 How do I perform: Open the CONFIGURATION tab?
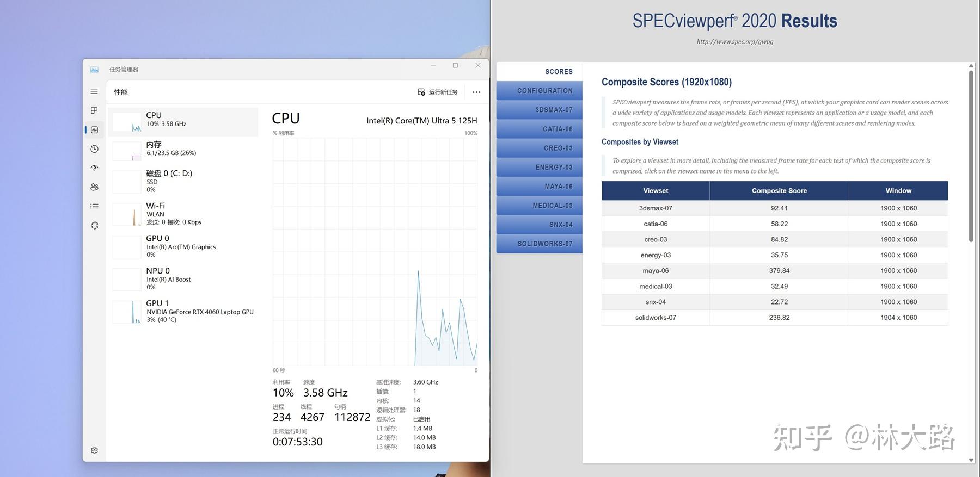click(540, 91)
